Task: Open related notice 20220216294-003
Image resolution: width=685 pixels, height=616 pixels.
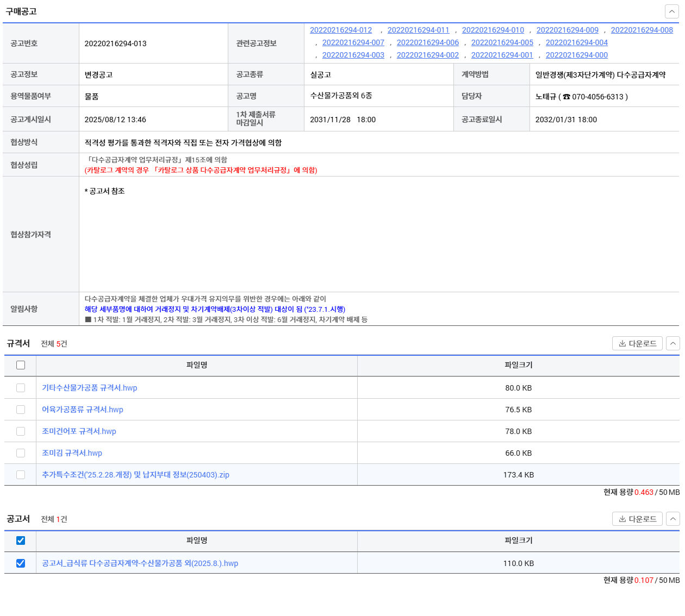Action: pos(353,55)
